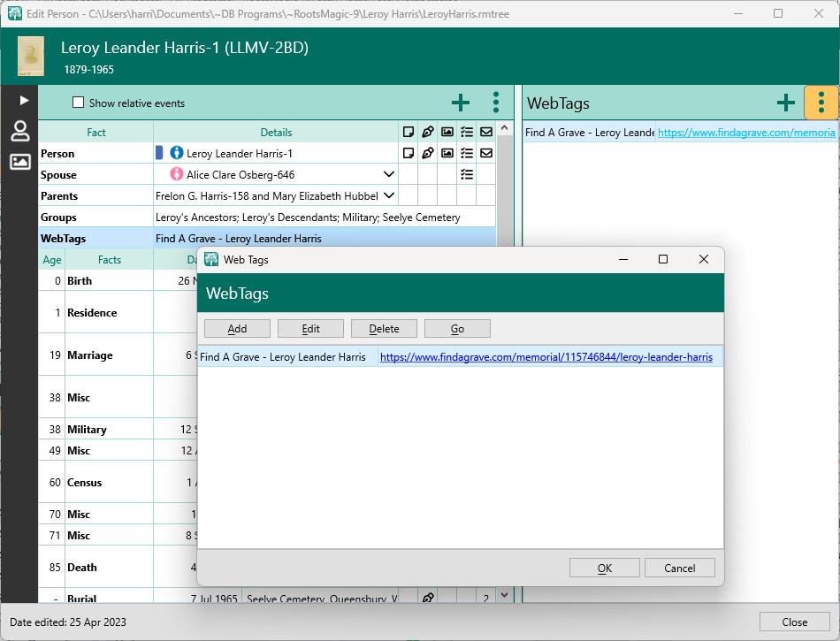Open the note icon in Person row

click(x=409, y=153)
